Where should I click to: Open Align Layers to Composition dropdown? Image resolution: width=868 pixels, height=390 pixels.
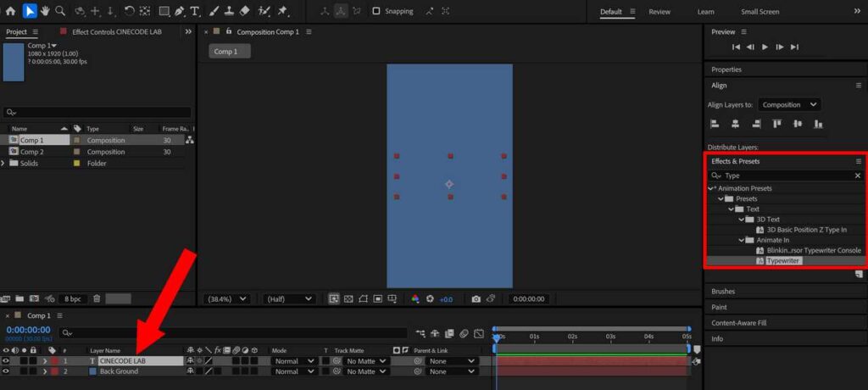[x=789, y=104]
